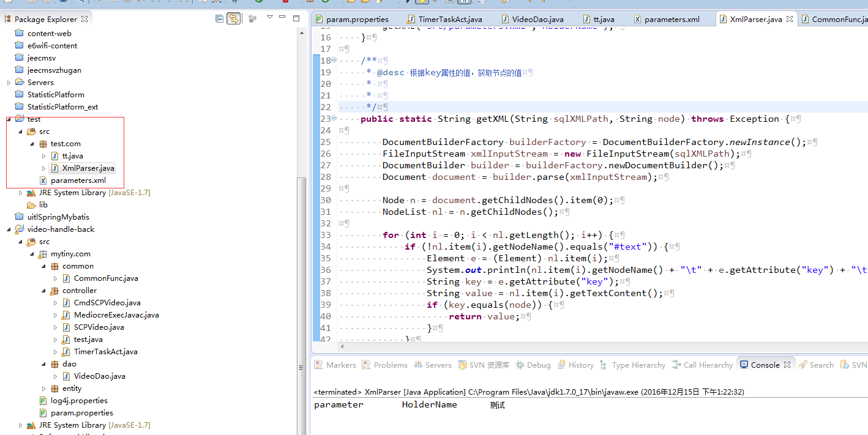868x435 pixels.
Task: Expand tt.java in the tree
Action: [x=43, y=156]
